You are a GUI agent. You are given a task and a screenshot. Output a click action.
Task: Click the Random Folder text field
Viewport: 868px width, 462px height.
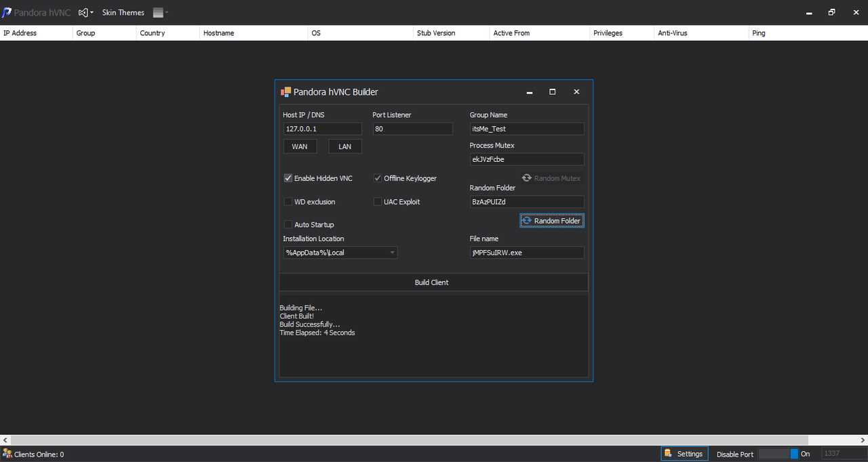click(x=527, y=202)
